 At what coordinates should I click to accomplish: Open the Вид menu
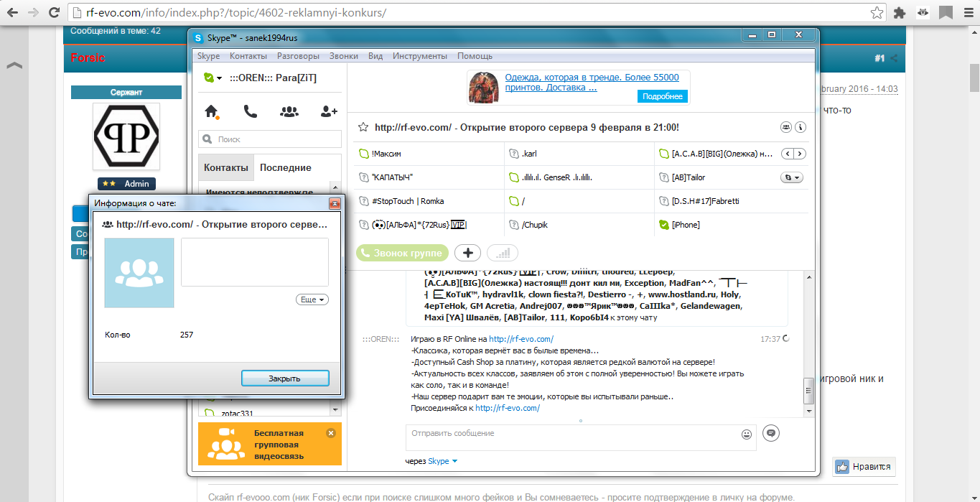pos(375,56)
